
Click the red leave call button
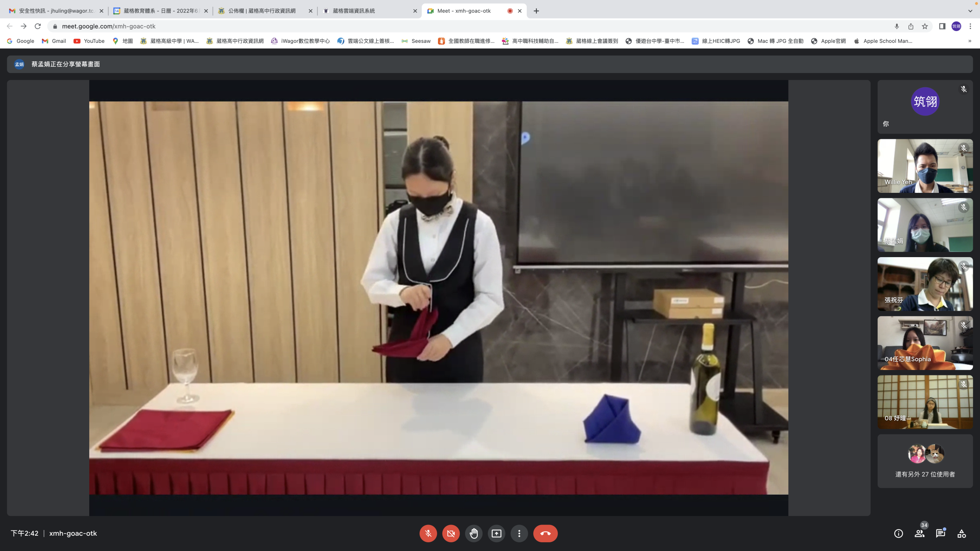coord(545,533)
